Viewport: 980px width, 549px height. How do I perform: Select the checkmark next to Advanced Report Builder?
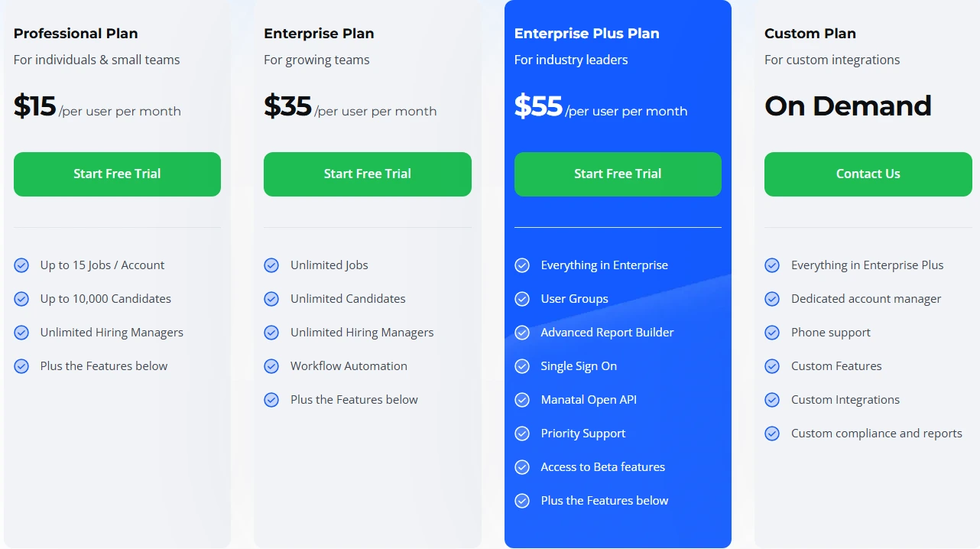pos(522,332)
